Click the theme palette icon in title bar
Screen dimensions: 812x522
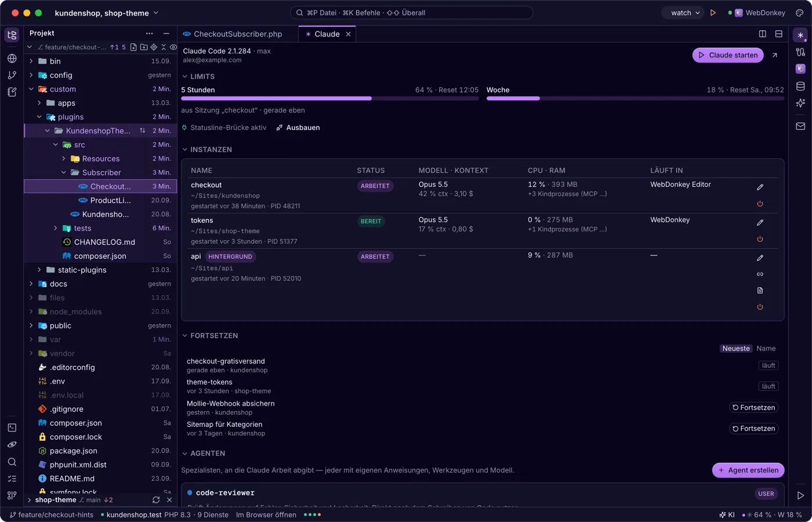click(x=800, y=13)
